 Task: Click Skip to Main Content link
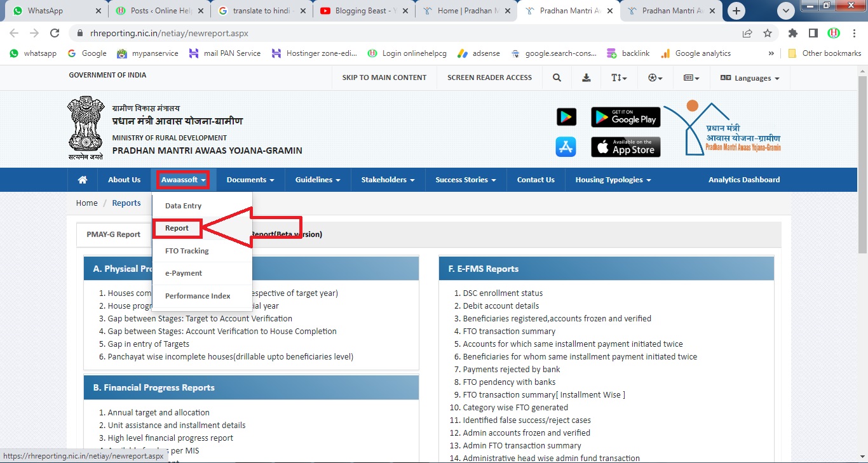point(384,77)
